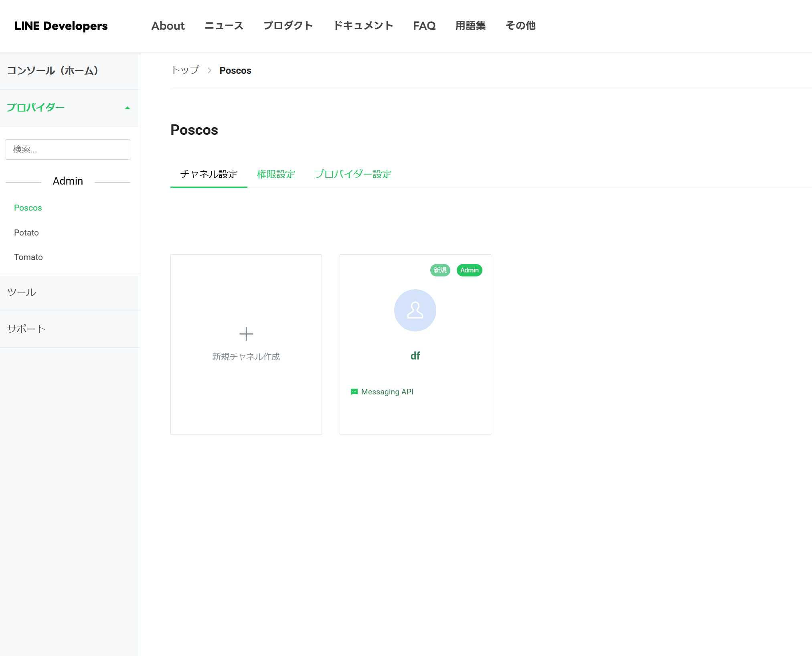
Task: Open the プロダクト menu item
Action: click(288, 26)
